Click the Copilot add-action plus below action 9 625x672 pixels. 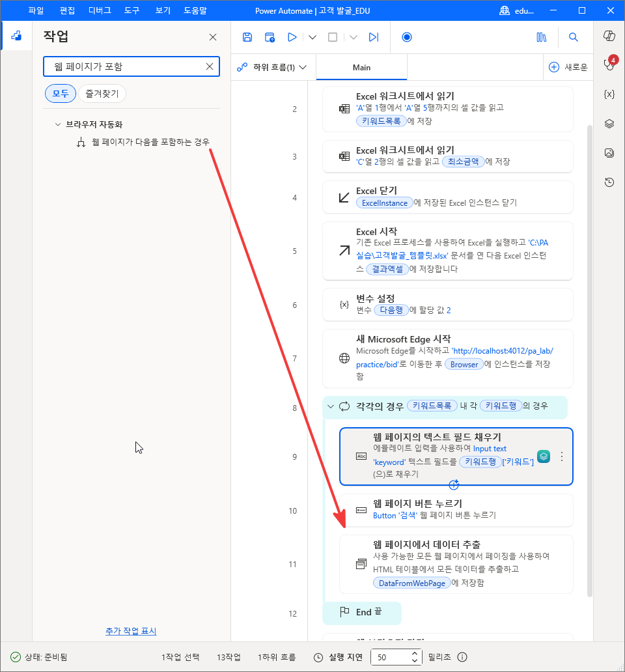454,484
